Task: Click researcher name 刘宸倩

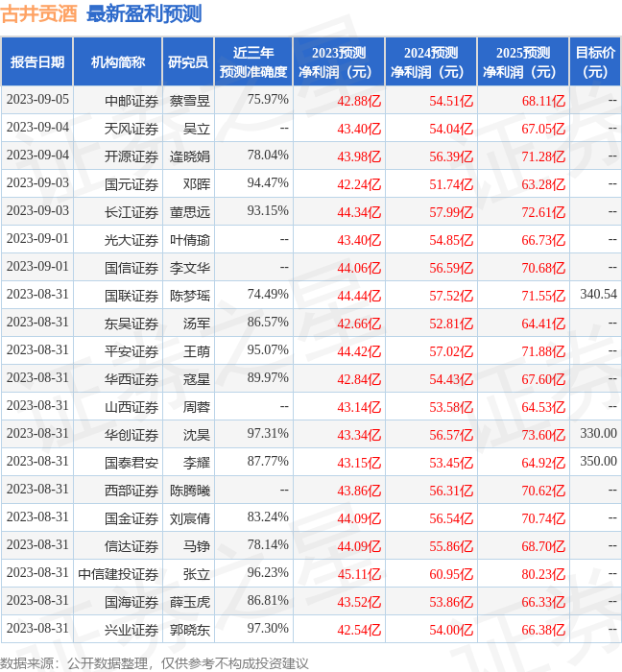Action: tap(190, 518)
